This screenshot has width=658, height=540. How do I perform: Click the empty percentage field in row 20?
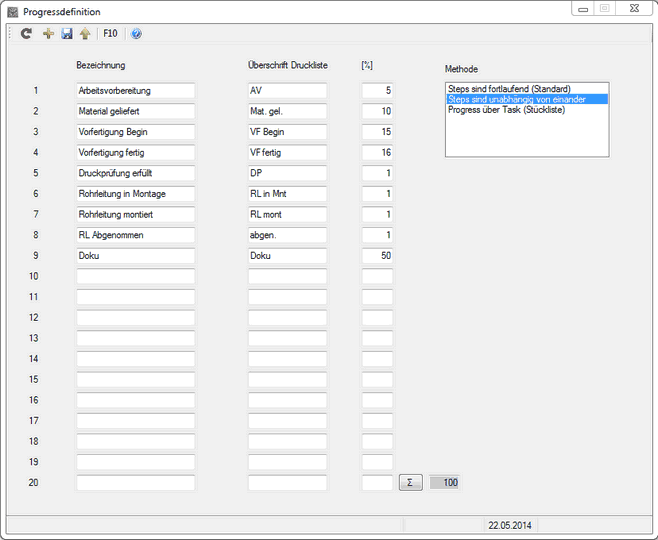pos(377,483)
